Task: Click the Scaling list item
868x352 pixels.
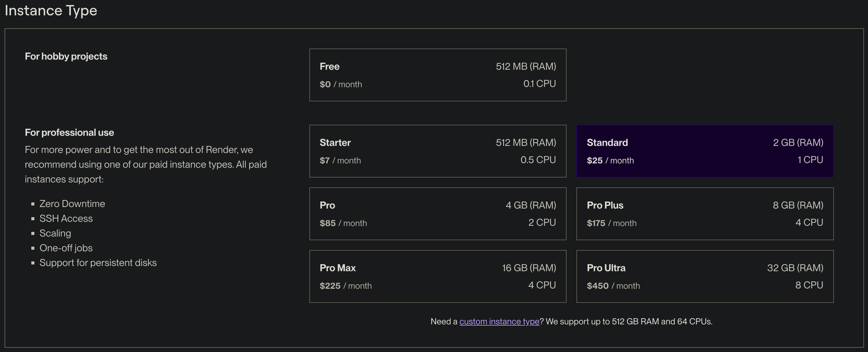Action: coord(55,233)
